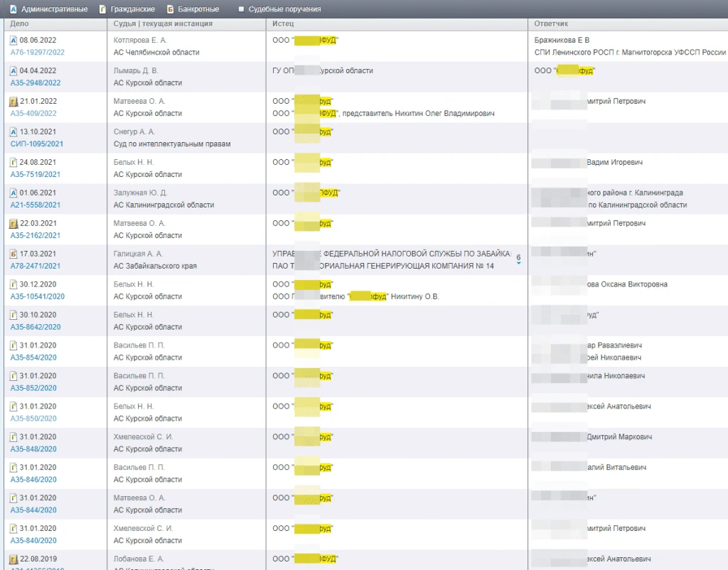Open case link А35-2948/2022
Image resolution: width=728 pixels, height=570 pixels.
click(x=36, y=83)
